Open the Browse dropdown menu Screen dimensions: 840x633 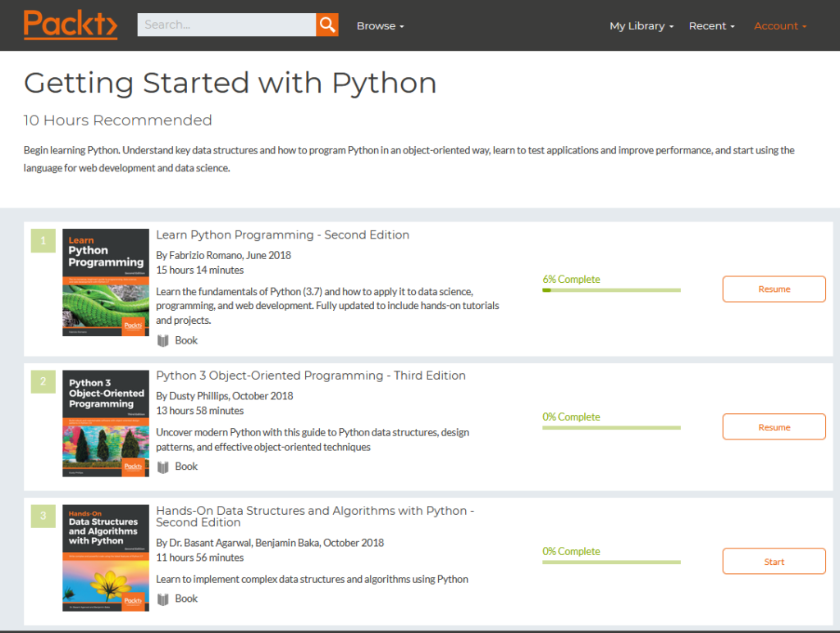pos(380,25)
